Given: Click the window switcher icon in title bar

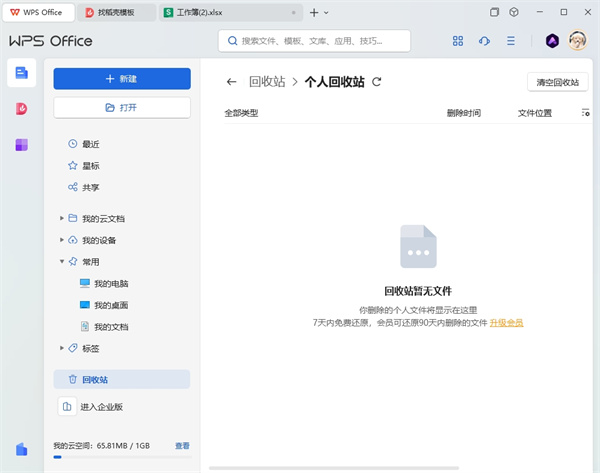Looking at the screenshot, I should point(494,12).
